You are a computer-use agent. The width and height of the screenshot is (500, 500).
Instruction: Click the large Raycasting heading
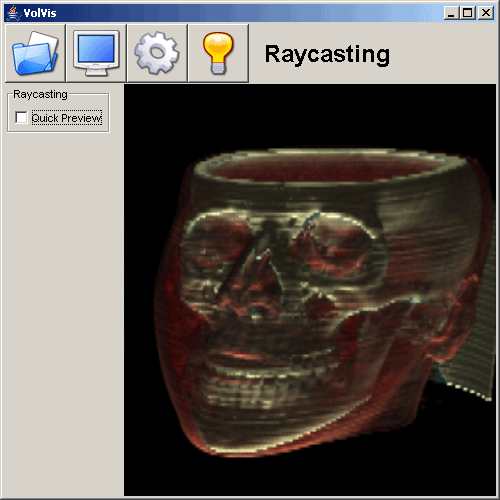tap(327, 54)
